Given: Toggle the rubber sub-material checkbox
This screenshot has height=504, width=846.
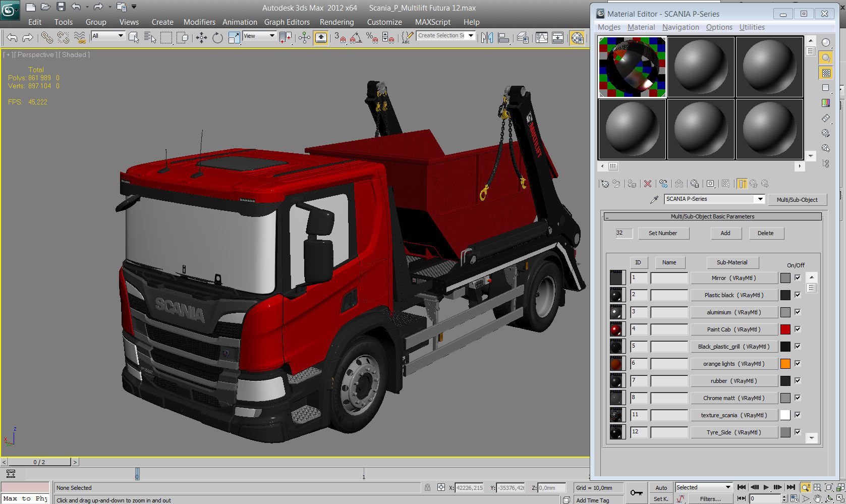Looking at the screenshot, I should click(x=798, y=380).
